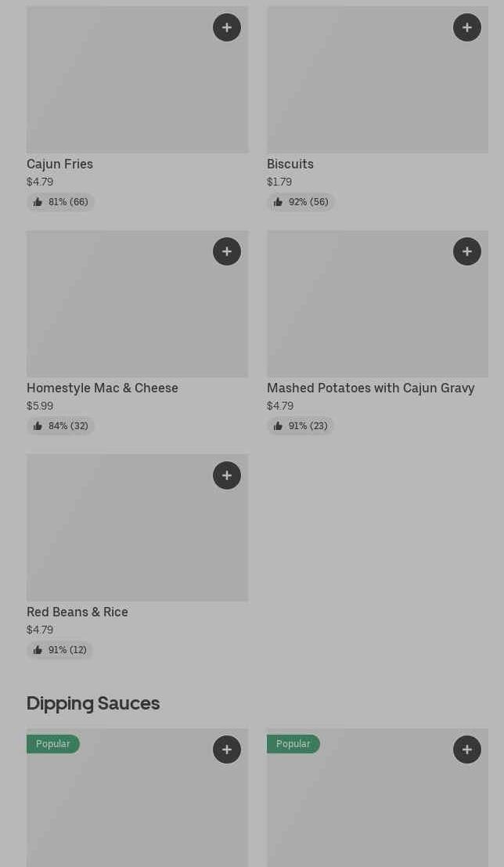
Task: Click Cajun Fries 81% rating badge
Action: coord(60,202)
